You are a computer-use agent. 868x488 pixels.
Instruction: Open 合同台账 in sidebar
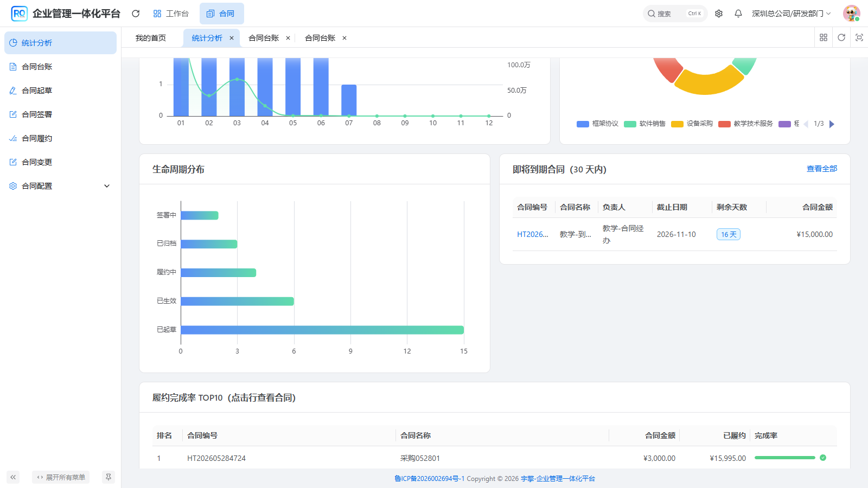tap(60, 67)
